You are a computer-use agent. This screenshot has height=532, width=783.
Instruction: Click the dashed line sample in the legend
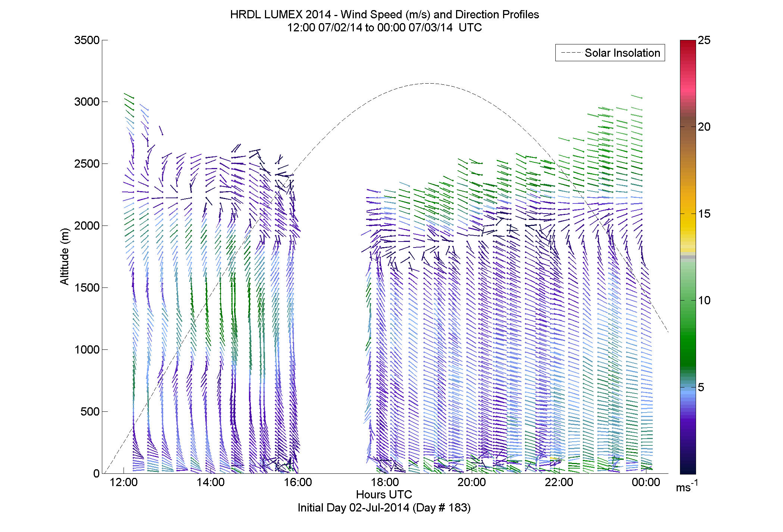coord(571,53)
